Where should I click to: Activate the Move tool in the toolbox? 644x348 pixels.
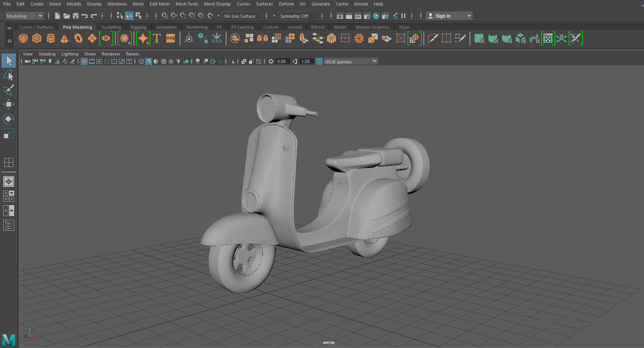point(9,104)
